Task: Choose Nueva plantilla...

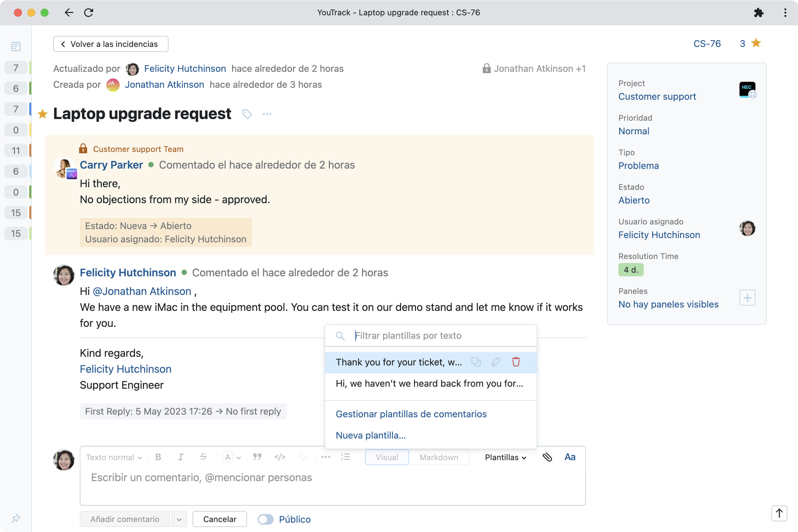Action: [370, 435]
